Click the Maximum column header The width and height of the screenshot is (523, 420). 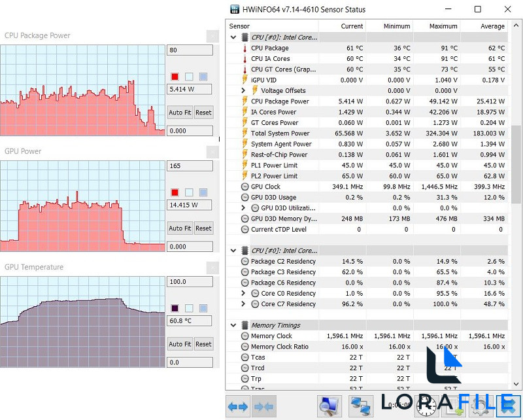[437, 26]
